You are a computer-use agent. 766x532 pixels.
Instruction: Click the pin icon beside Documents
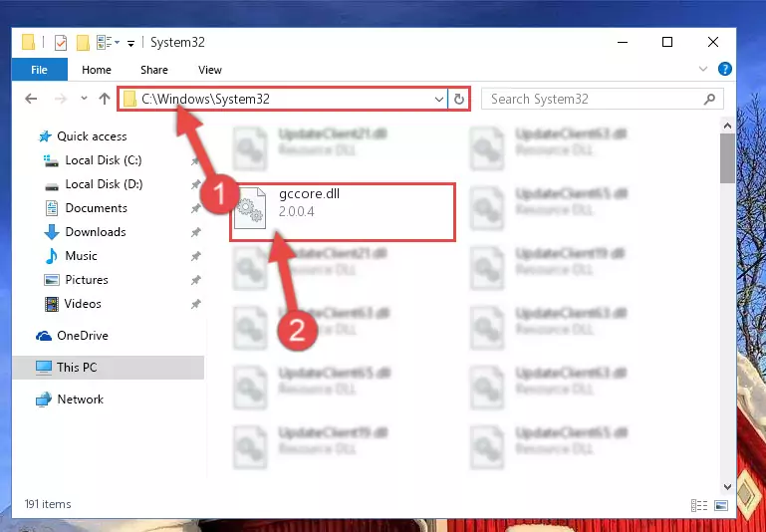coord(196,208)
